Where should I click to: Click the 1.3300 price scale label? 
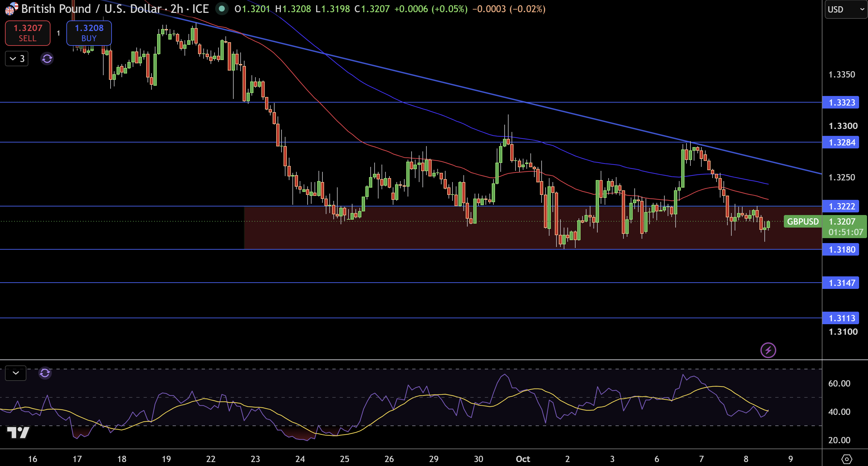(843, 126)
